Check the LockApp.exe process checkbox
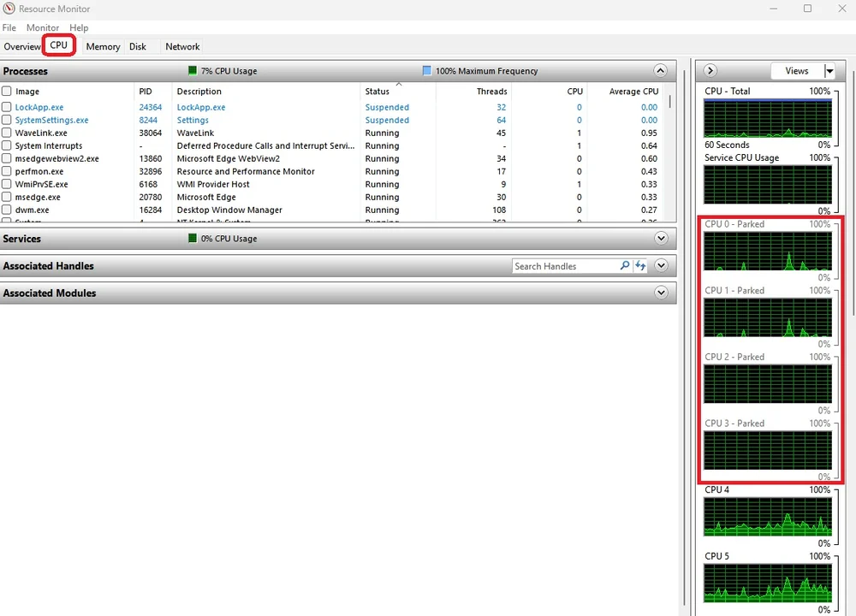856x616 pixels. pyautogui.click(x=9, y=107)
